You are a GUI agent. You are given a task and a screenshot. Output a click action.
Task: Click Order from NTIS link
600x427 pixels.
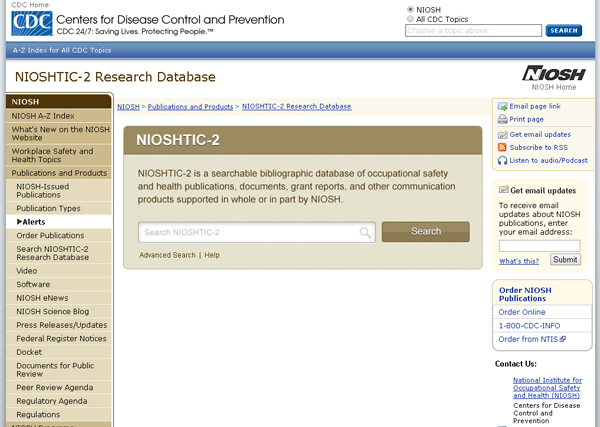[x=528, y=339]
